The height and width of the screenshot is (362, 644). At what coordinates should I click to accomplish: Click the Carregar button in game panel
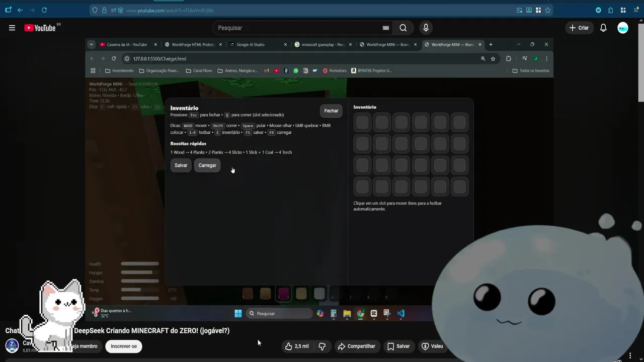tap(207, 165)
